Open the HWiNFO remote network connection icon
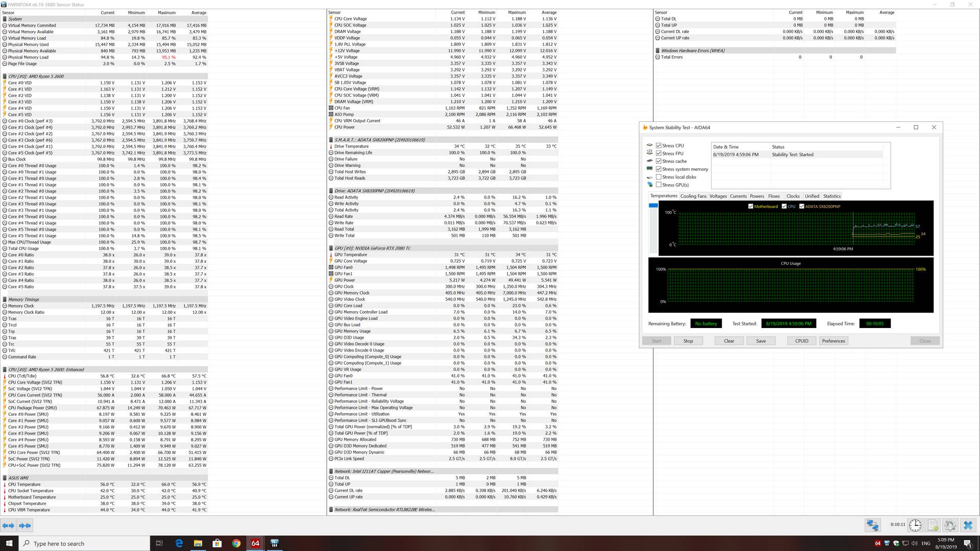980x551 pixels. coord(872,525)
